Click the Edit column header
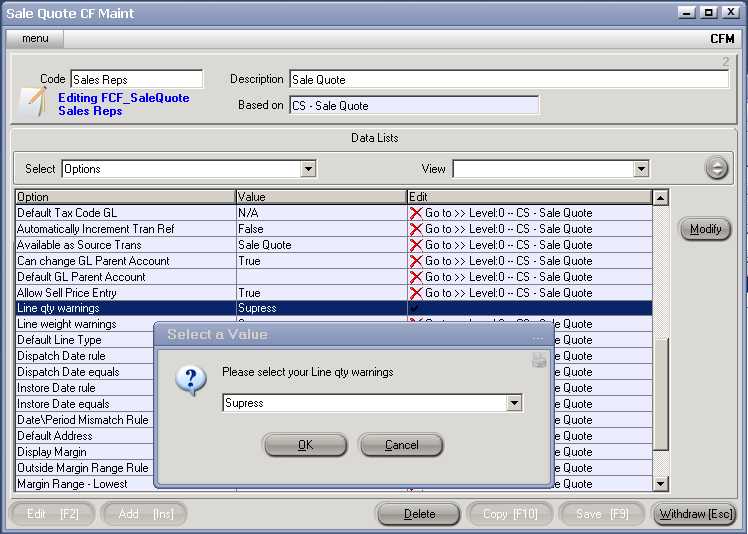 pyautogui.click(x=530, y=197)
